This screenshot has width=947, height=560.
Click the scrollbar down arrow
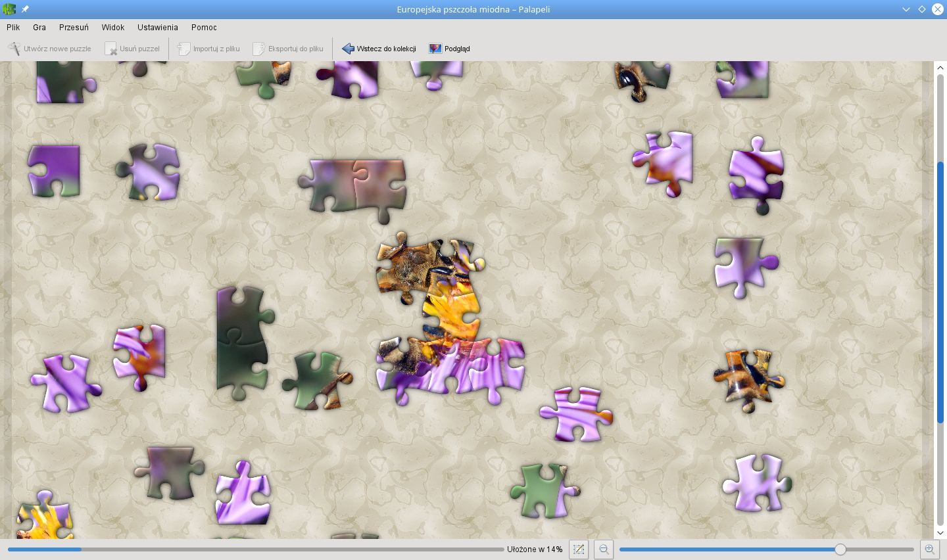(940, 533)
